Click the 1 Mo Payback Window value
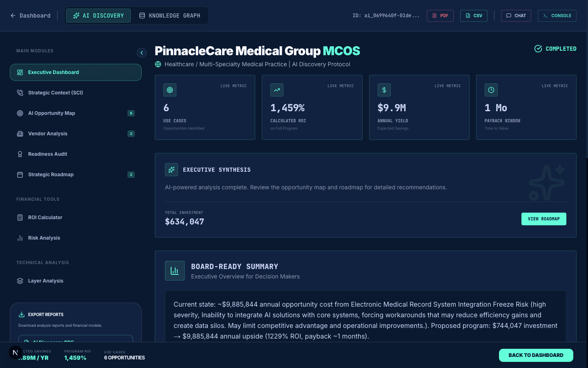Screen dimensions: 588x368 [496, 108]
